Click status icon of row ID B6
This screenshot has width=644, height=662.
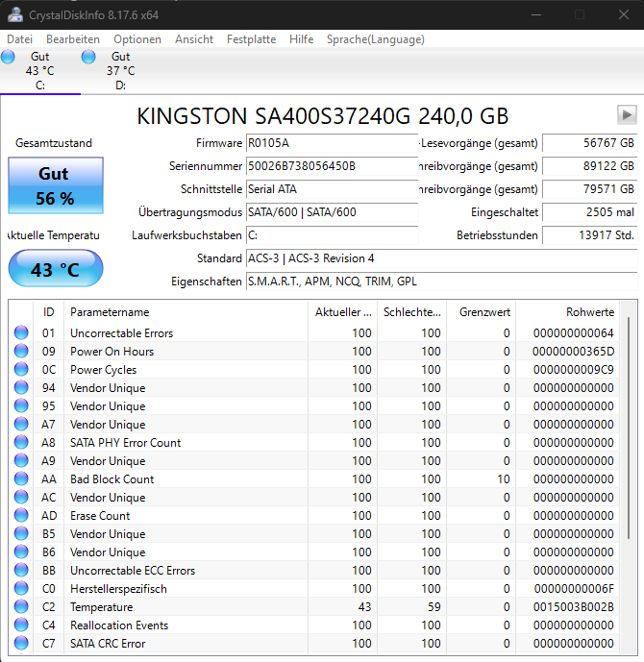point(21,552)
